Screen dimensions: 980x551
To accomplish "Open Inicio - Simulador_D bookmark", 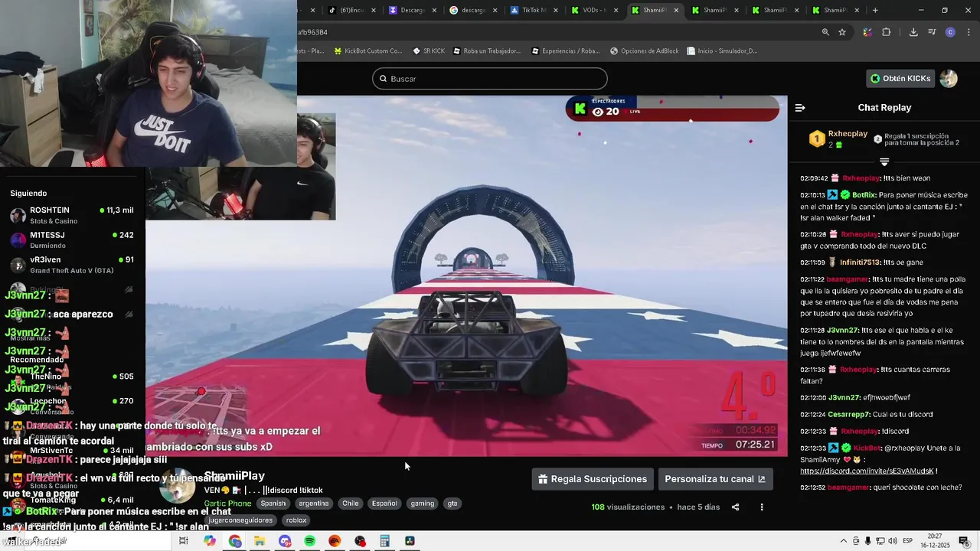I will (722, 51).
